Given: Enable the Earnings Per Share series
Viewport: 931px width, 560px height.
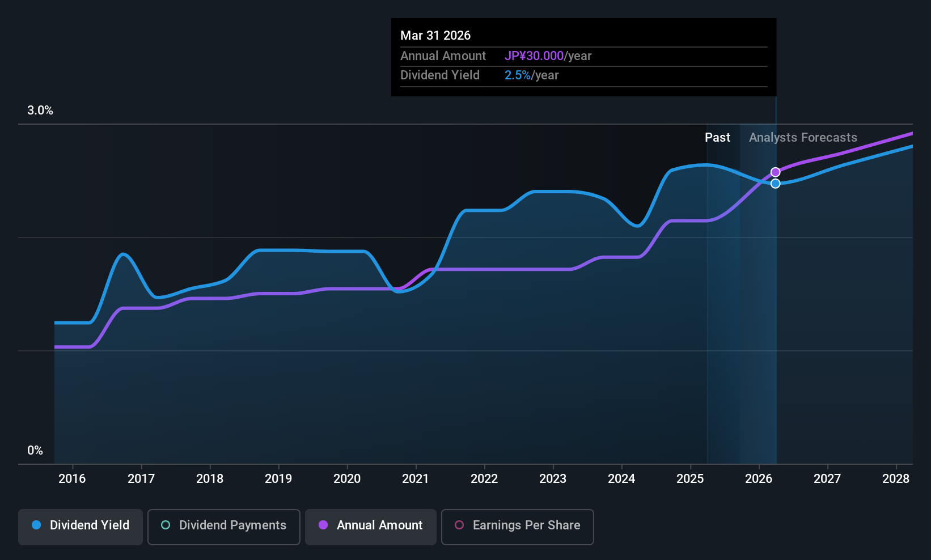Looking at the screenshot, I should [518, 527].
